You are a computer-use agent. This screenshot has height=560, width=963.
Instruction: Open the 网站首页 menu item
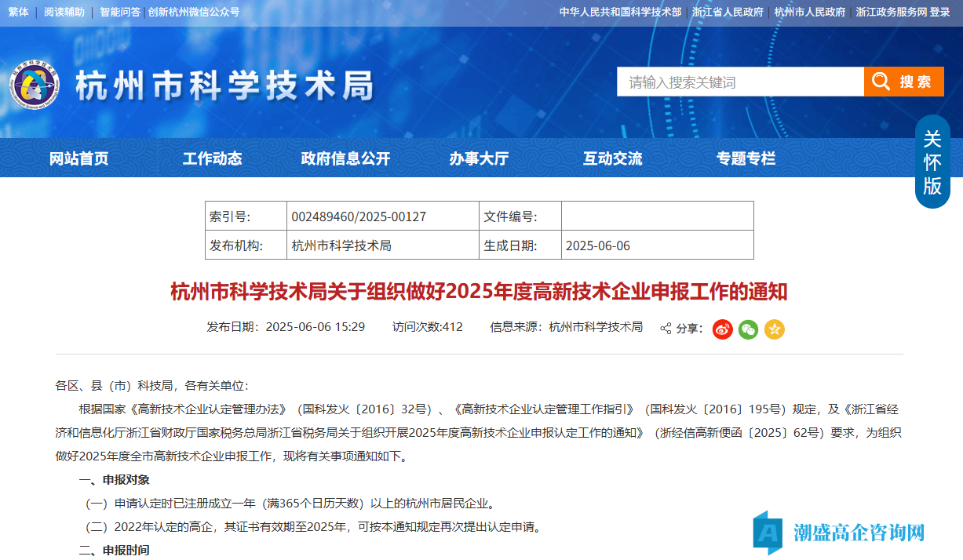click(x=78, y=158)
